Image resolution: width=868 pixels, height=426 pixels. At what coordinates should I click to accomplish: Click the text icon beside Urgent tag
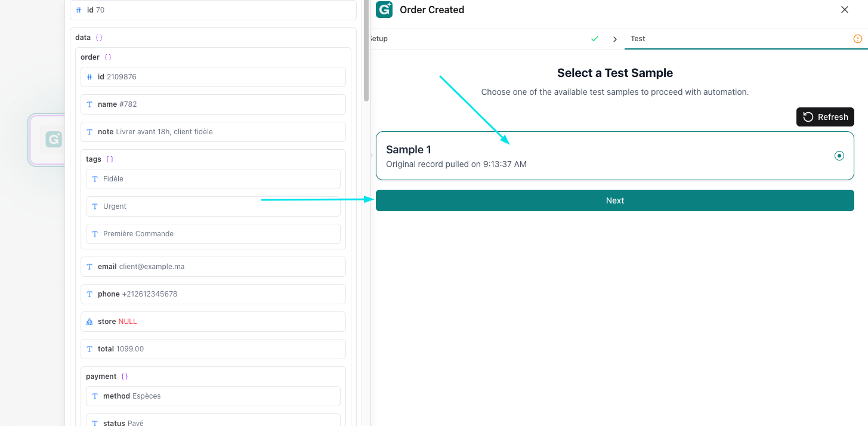coord(95,206)
